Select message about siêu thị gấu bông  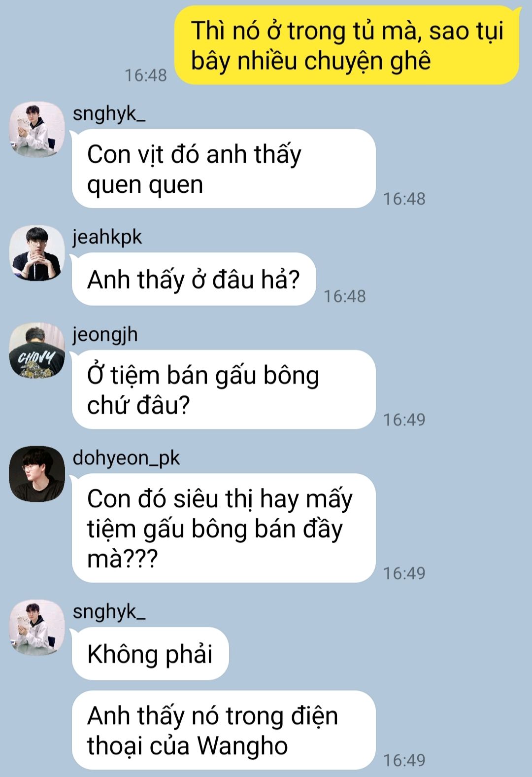point(224,528)
